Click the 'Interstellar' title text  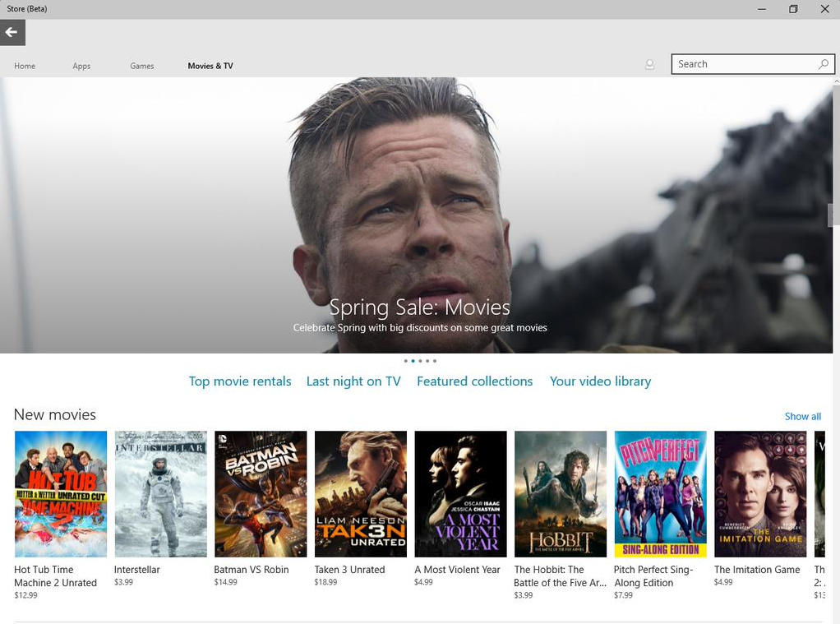137,569
